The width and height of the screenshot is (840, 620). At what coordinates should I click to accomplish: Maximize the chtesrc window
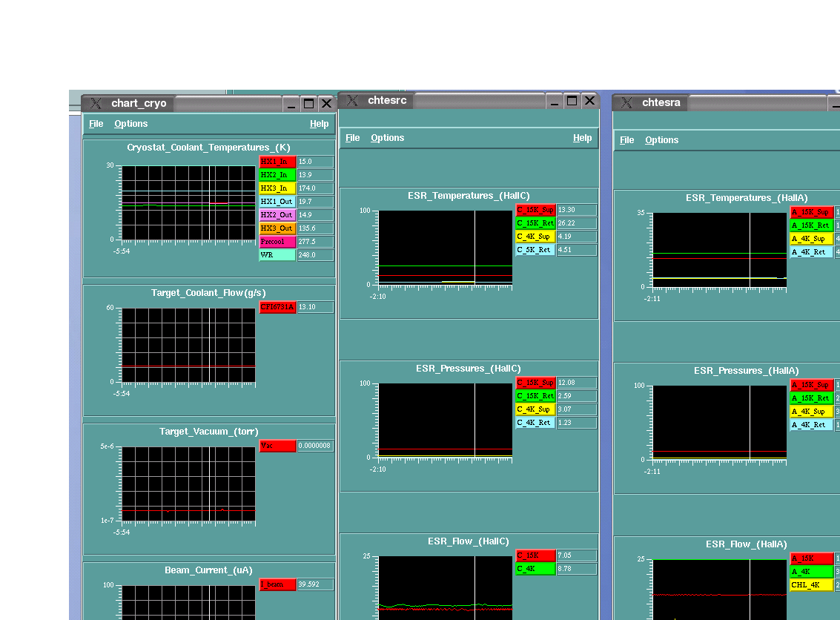[x=572, y=100]
